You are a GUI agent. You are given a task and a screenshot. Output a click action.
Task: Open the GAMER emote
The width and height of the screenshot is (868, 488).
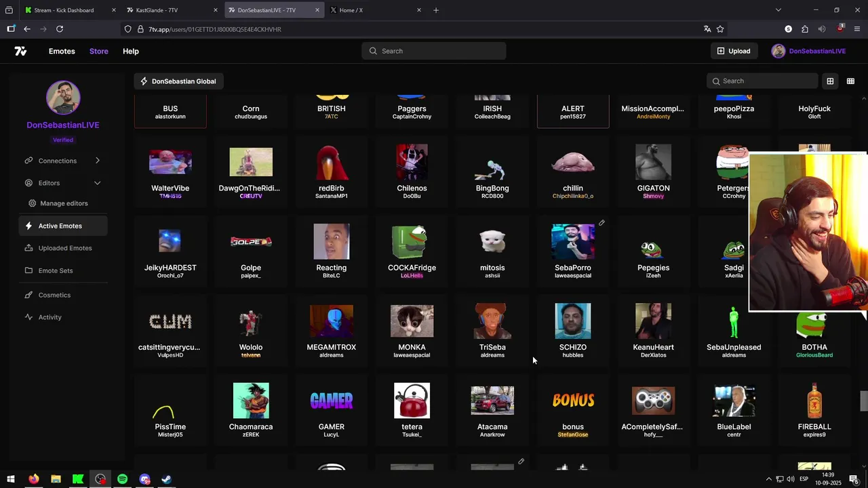332,410
